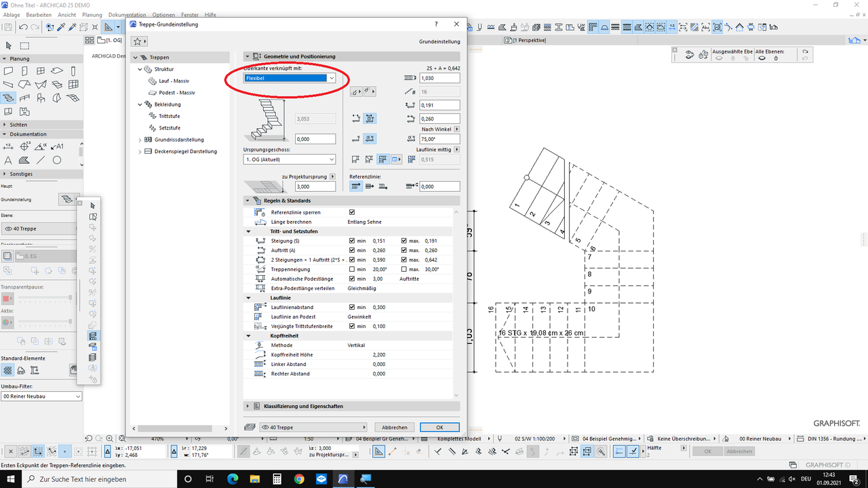
Task: Click inside the 1,030 height input field
Action: click(438, 77)
